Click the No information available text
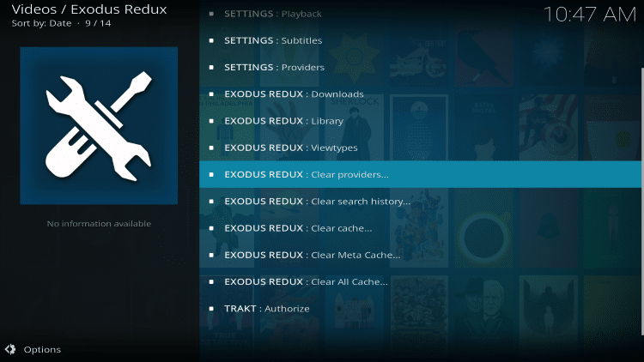Image resolution: width=644 pixels, height=362 pixels. [x=99, y=224]
